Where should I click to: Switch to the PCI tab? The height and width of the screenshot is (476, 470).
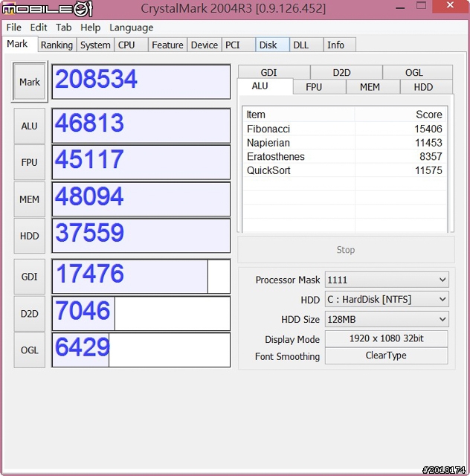click(238, 45)
